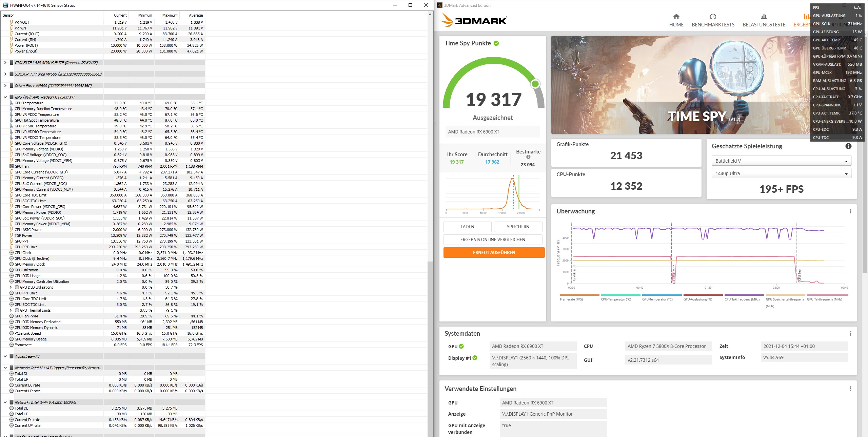Click the ERNEUT AUSFÜHREN button
The height and width of the screenshot is (437, 868).
494,252
